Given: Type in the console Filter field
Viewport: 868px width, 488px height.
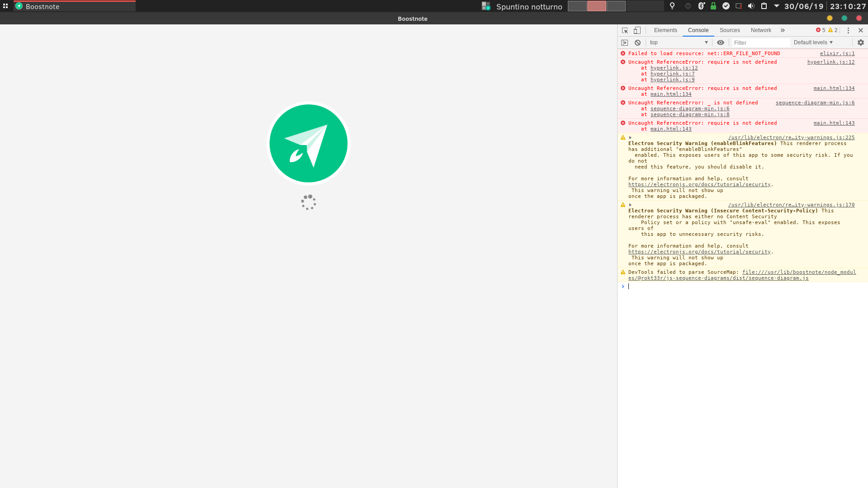Looking at the screenshot, I should click(x=761, y=42).
